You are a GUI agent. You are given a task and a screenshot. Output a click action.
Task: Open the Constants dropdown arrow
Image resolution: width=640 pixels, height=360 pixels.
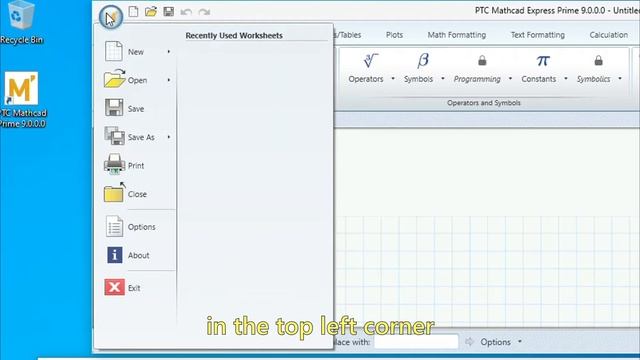pyautogui.click(x=566, y=78)
